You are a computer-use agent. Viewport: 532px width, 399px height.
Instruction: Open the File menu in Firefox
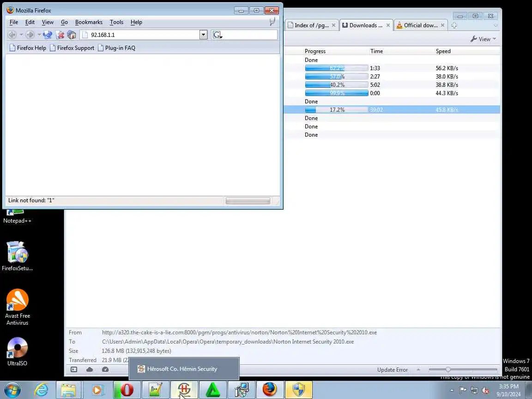(x=14, y=22)
